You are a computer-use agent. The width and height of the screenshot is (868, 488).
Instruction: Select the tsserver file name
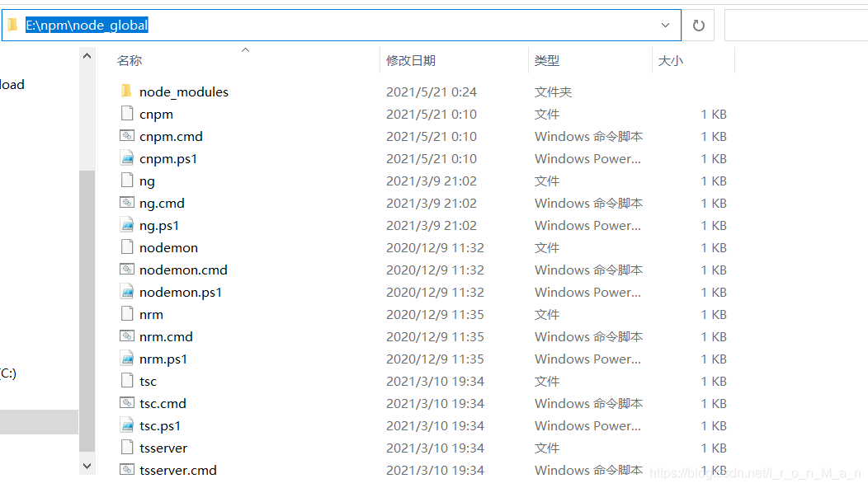coord(163,448)
